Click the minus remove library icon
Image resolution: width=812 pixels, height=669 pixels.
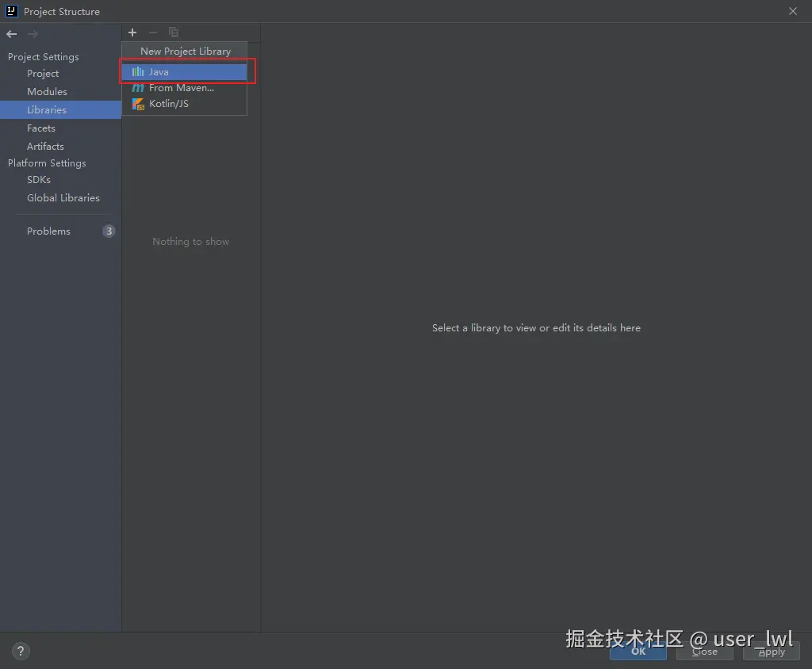pyautogui.click(x=153, y=32)
